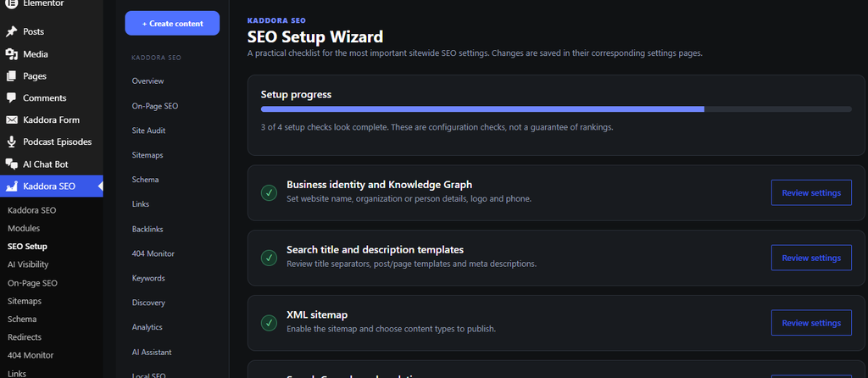Click the Podcast Episodes microphone icon
The height and width of the screenshot is (378, 868).
pos(12,142)
